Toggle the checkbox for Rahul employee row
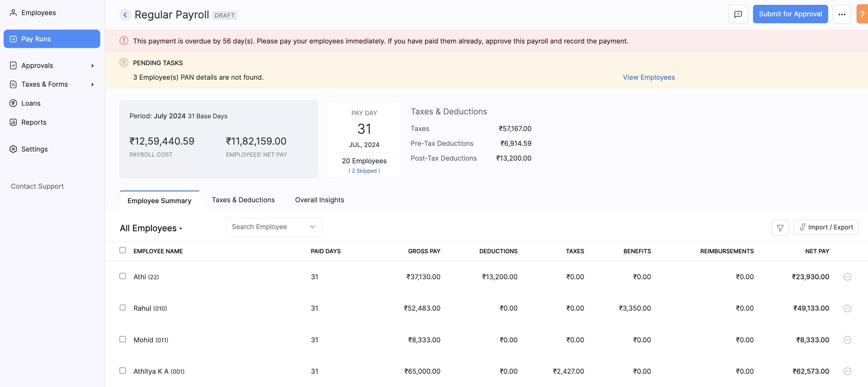This screenshot has width=868, height=387. click(123, 307)
